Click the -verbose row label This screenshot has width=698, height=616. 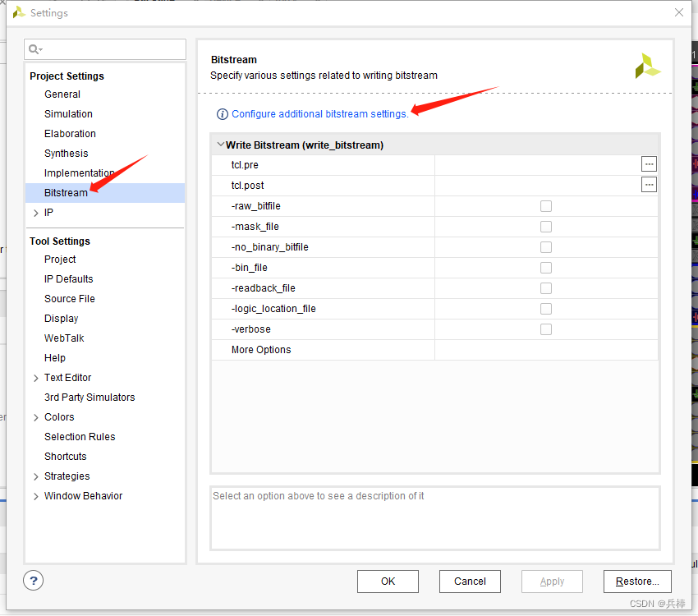point(251,329)
